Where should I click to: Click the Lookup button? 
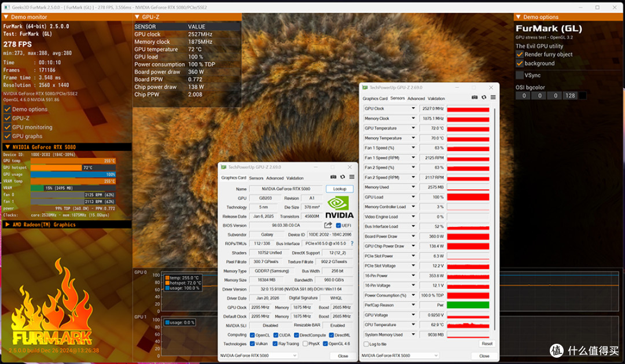[340, 189]
